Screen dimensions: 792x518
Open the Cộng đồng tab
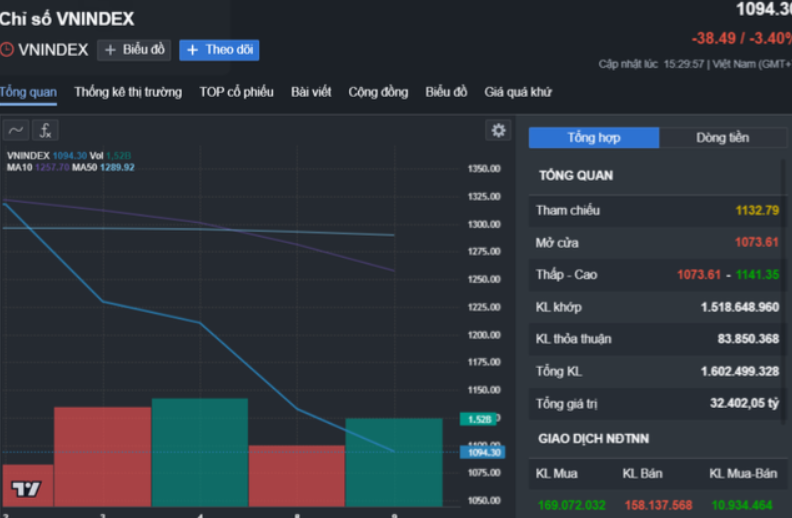click(x=378, y=92)
